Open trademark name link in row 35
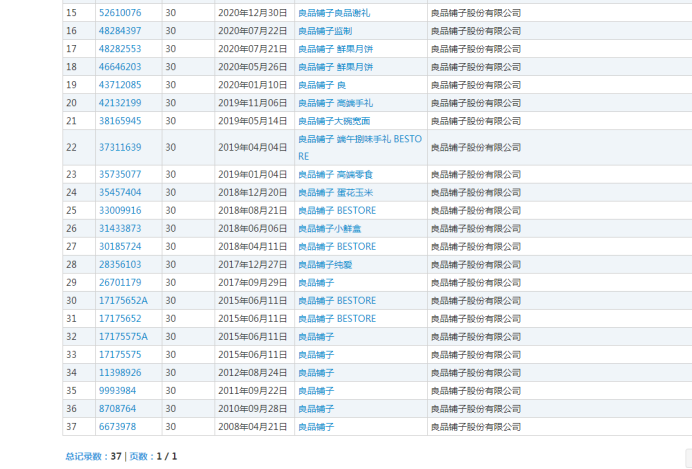Viewport: 692px width, 469px height. pos(316,391)
